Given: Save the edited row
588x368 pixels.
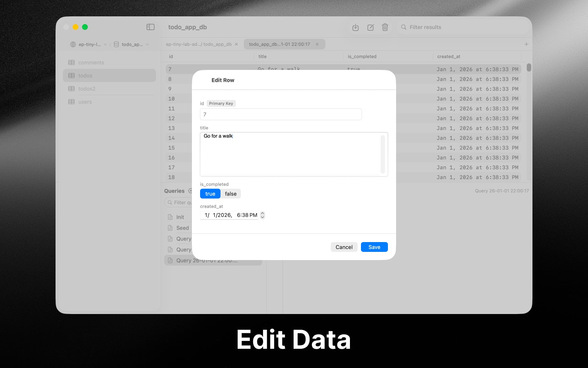Looking at the screenshot, I should point(374,247).
